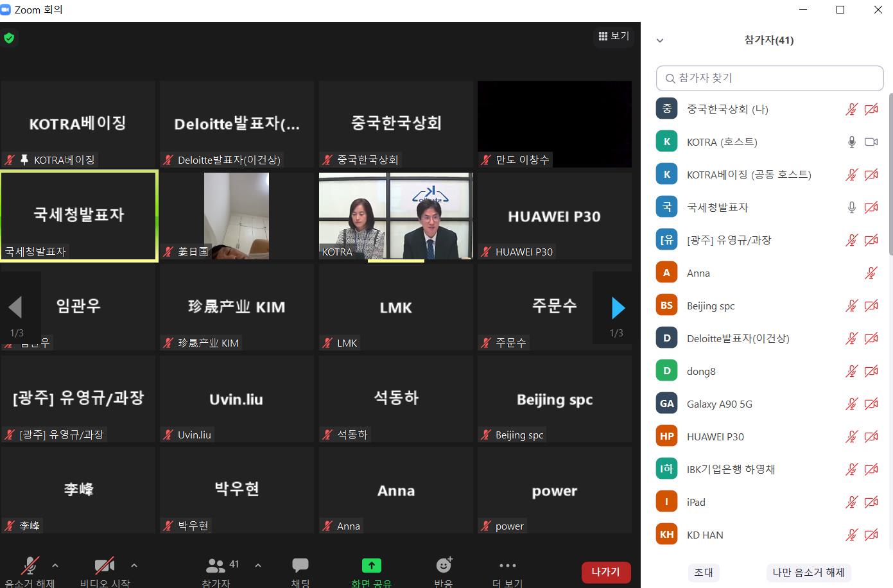Click the Zoom app icon in title bar

pyautogui.click(x=6, y=10)
